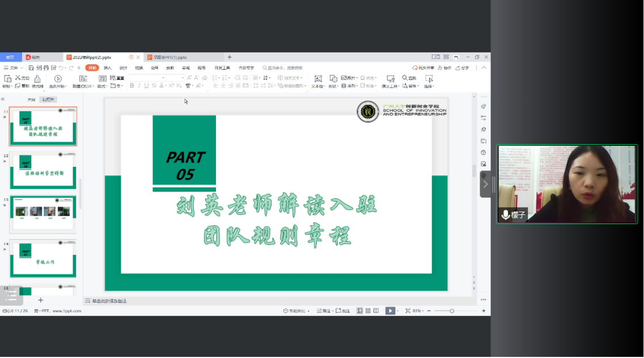Screen dimensions: 644x358
Task: Toggle subscript formatting
Action: pos(179,86)
